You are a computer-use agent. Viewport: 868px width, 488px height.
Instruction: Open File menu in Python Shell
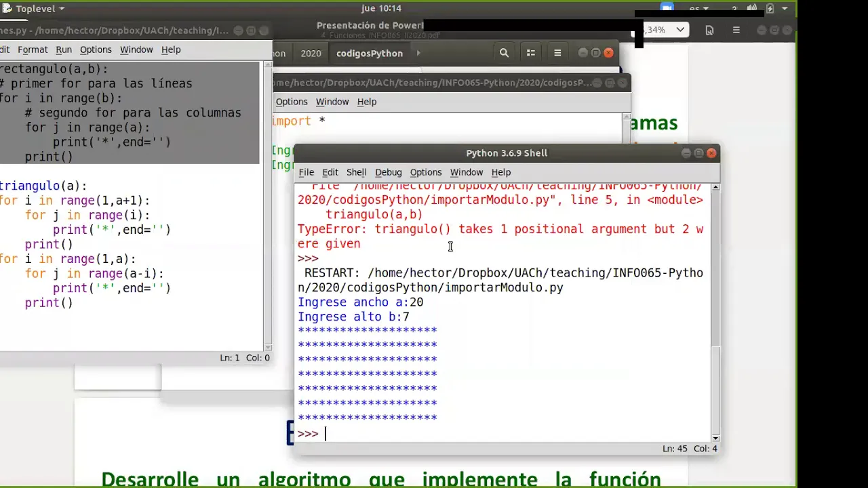click(x=307, y=172)
